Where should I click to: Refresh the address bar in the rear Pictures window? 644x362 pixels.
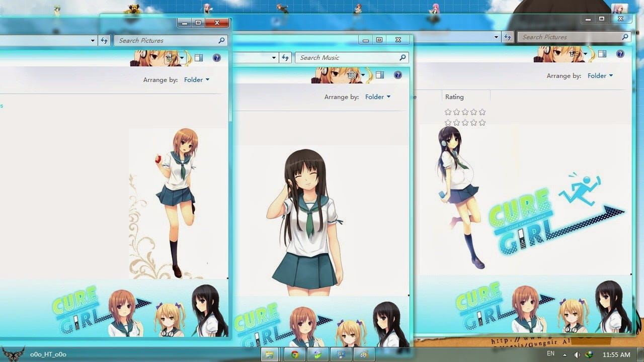pos(508,37)
